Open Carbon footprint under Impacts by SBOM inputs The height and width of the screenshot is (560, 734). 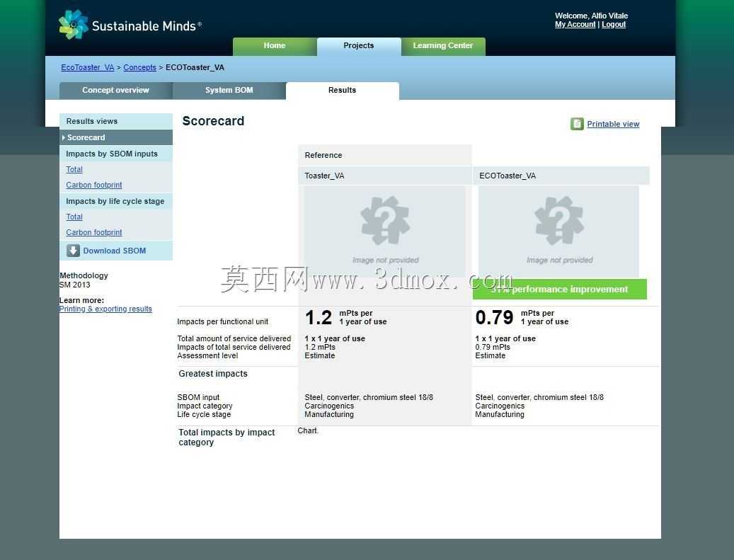point(94,185)
